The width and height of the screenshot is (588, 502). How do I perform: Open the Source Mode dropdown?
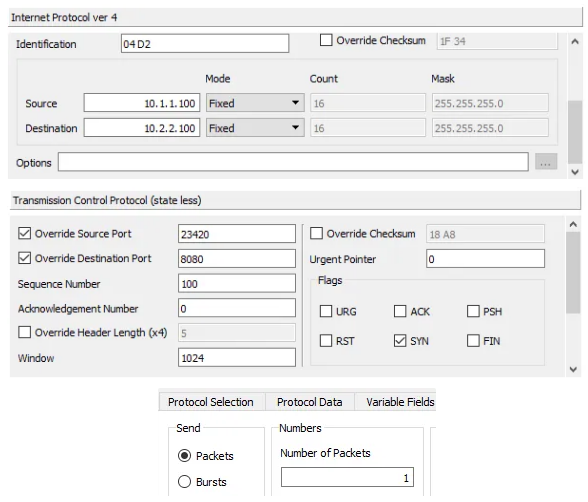click(255, 103)
